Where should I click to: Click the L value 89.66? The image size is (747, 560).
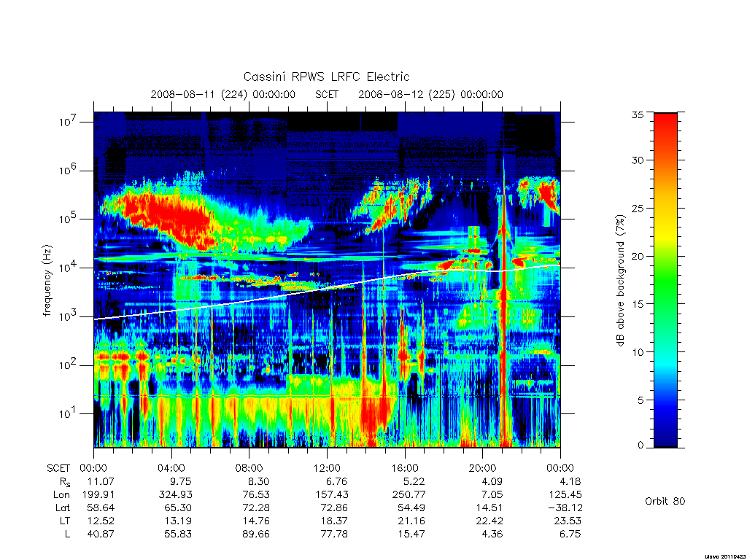point(256,534)
